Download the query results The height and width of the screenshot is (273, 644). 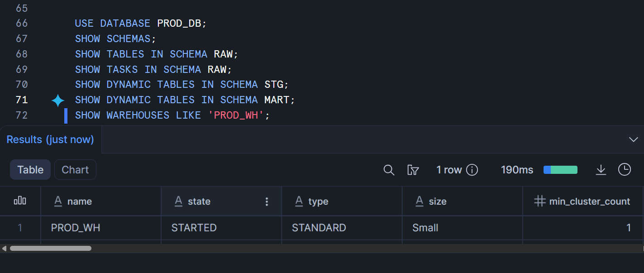[601, 170]
